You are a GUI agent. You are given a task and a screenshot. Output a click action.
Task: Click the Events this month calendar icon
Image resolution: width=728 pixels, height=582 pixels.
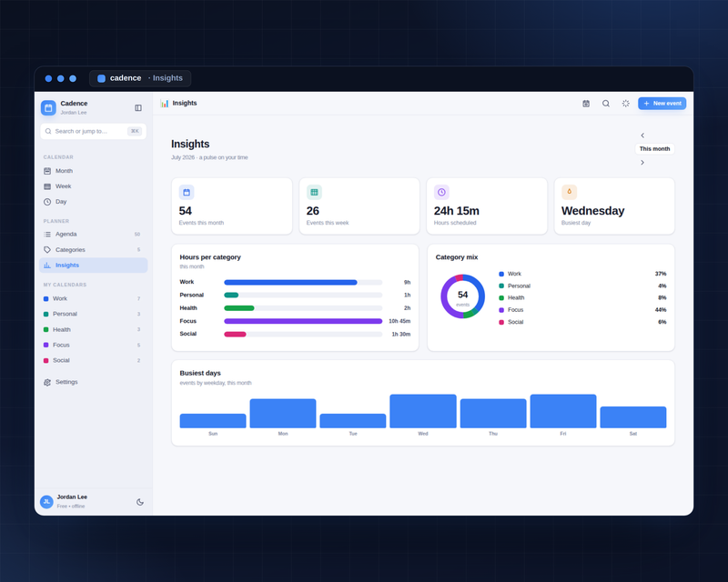tap(187, 192)
